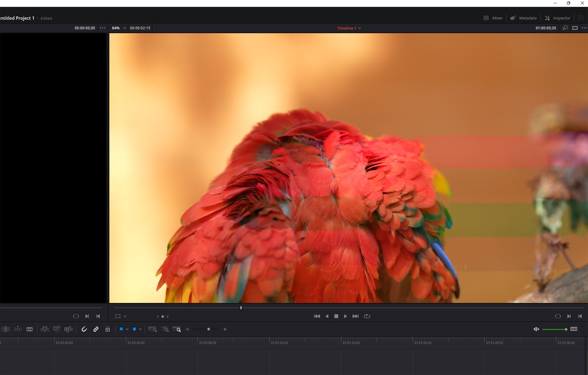Toggle bypass color grades and Fusion effects
The image size is (588, 375).
[x=565, y=28]
